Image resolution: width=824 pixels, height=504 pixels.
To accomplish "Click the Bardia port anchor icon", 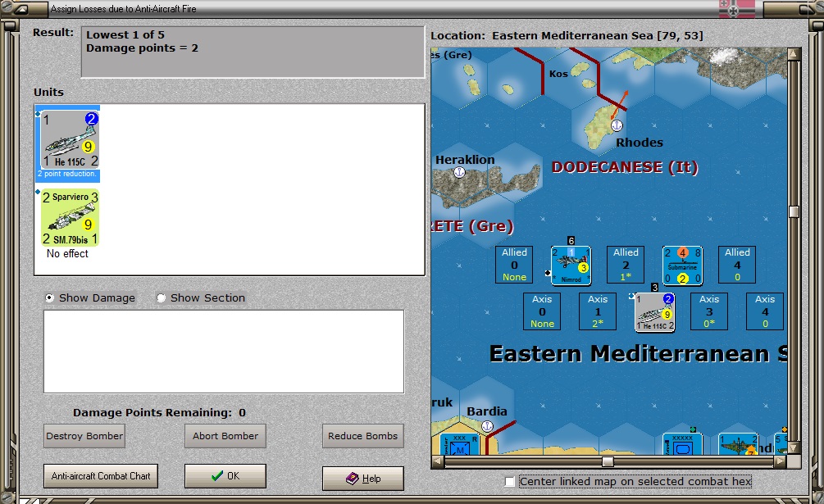I will [x=488, y=426].
